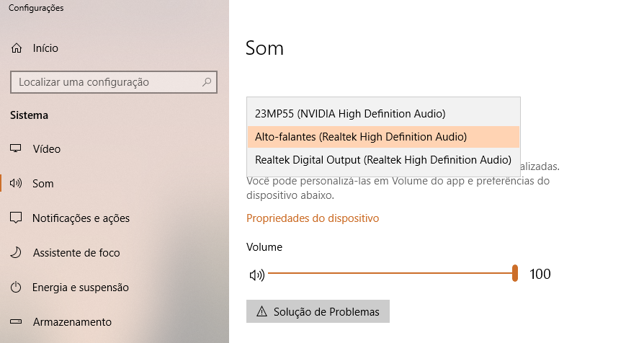Open Propriedades do dispositivo link

pyautogui.click(x=313, y=218)
